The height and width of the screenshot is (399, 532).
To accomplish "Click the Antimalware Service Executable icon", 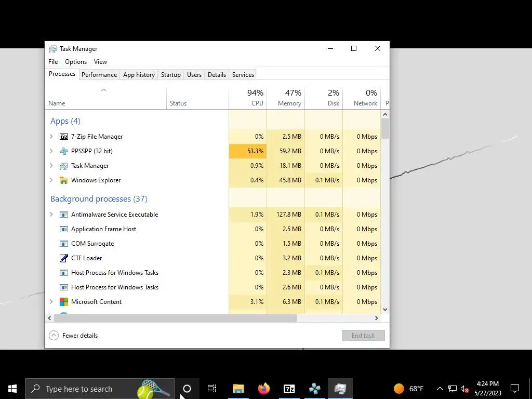I will click(x=64, y=215).
